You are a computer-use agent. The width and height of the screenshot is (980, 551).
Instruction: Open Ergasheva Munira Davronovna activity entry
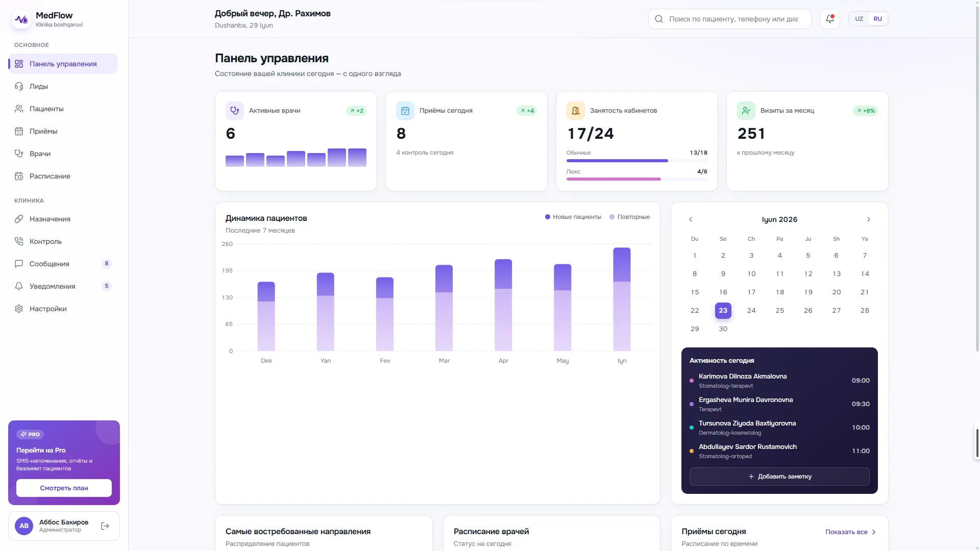click(x=779, y=404)
